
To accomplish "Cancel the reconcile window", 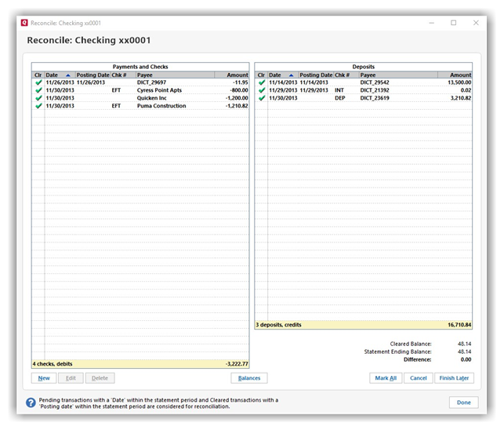I will 419,378.
